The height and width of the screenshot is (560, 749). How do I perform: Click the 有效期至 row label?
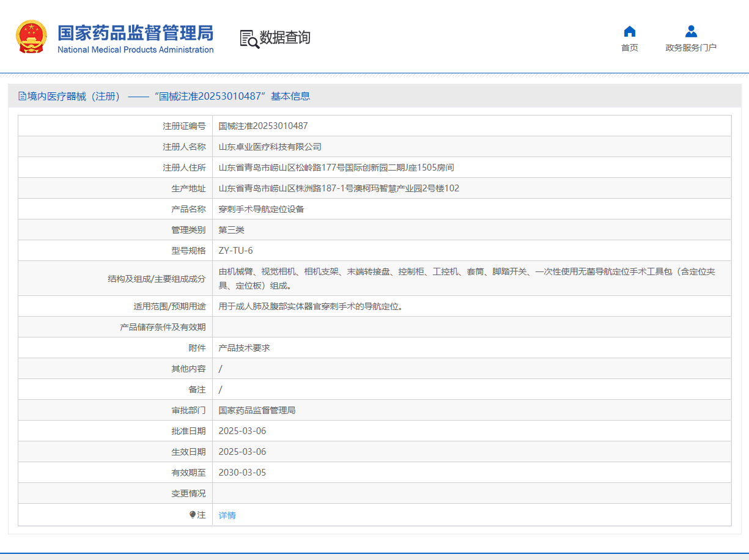click(x=188, y=473)
